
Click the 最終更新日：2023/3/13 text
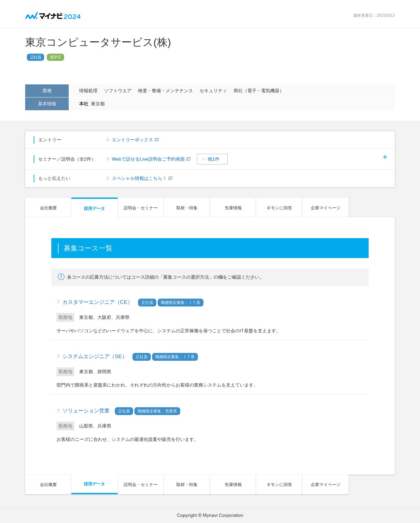[x=374, y=15]
